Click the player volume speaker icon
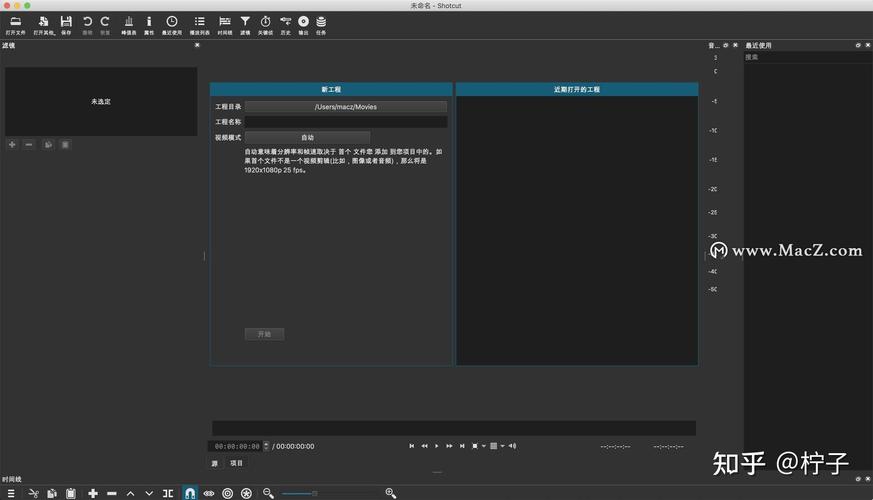 [512, 446]
